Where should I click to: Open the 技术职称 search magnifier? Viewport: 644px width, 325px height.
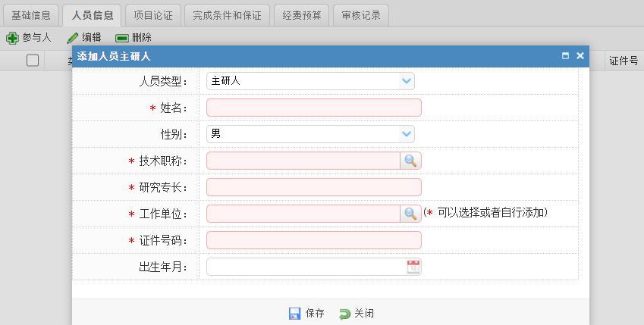pos(410,161)
